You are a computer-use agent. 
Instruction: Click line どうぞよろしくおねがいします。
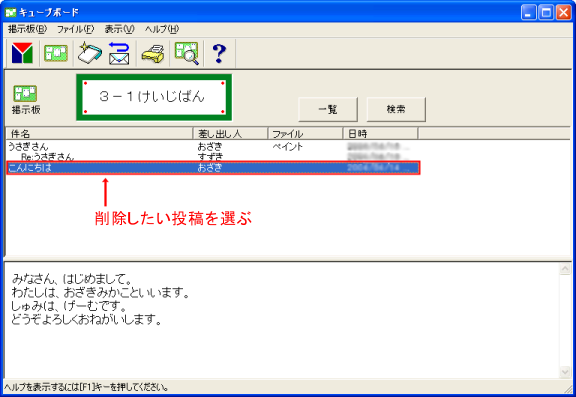tap(86, 320)
